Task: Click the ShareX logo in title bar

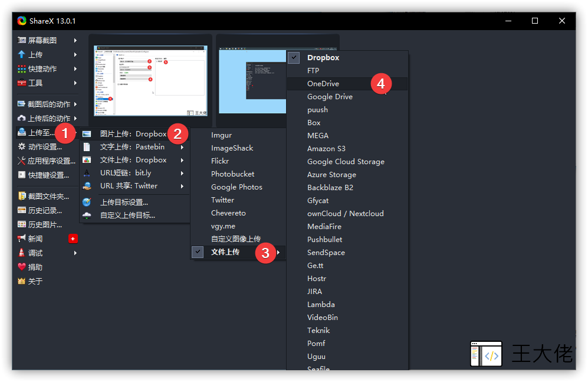Action: (x=22, y=21)
